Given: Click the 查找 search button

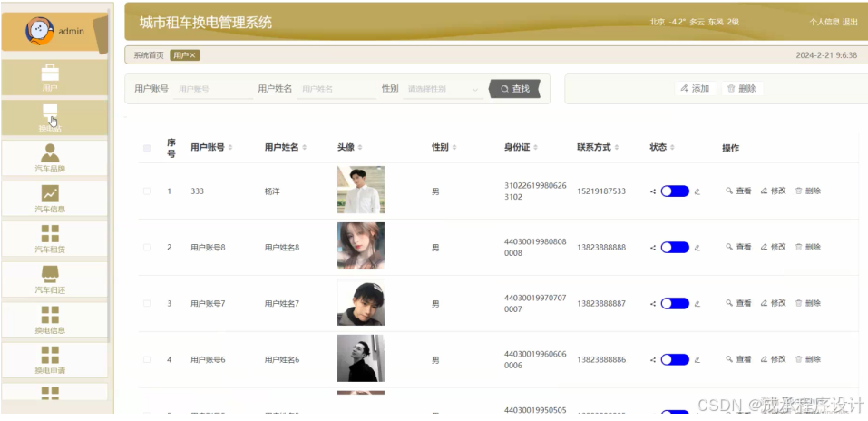Looking at the screenshot, I should click(515, 89).
